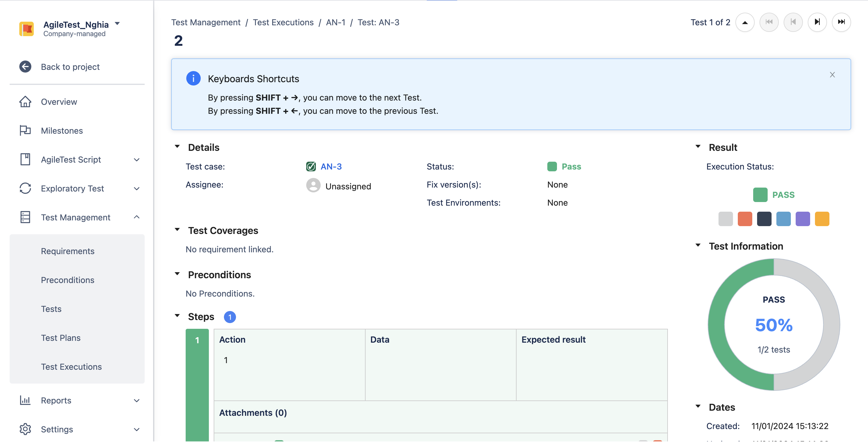This screenshot has height=442, width=868.
Task: Click the Milestones flag icon
Action: click(x=25, y=131)
